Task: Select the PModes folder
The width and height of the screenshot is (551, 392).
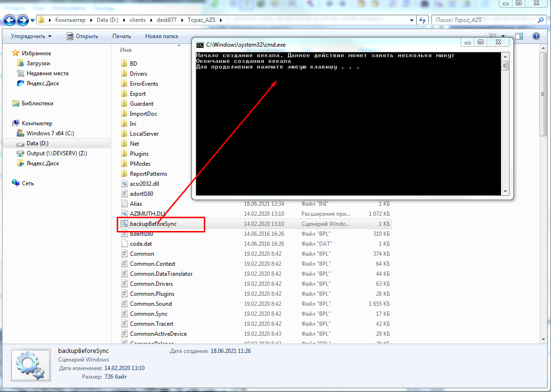Action: pyautogui.click(x=140, y=164)
